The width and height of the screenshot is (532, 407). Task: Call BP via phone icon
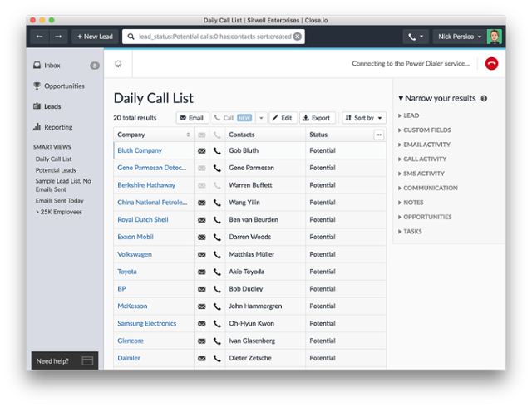[x=217, y=289]
